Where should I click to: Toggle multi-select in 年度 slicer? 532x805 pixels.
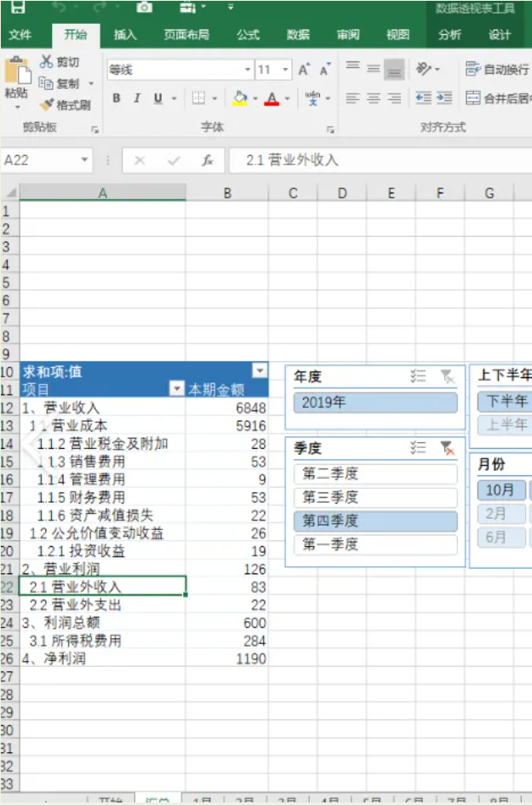[418, 377]
